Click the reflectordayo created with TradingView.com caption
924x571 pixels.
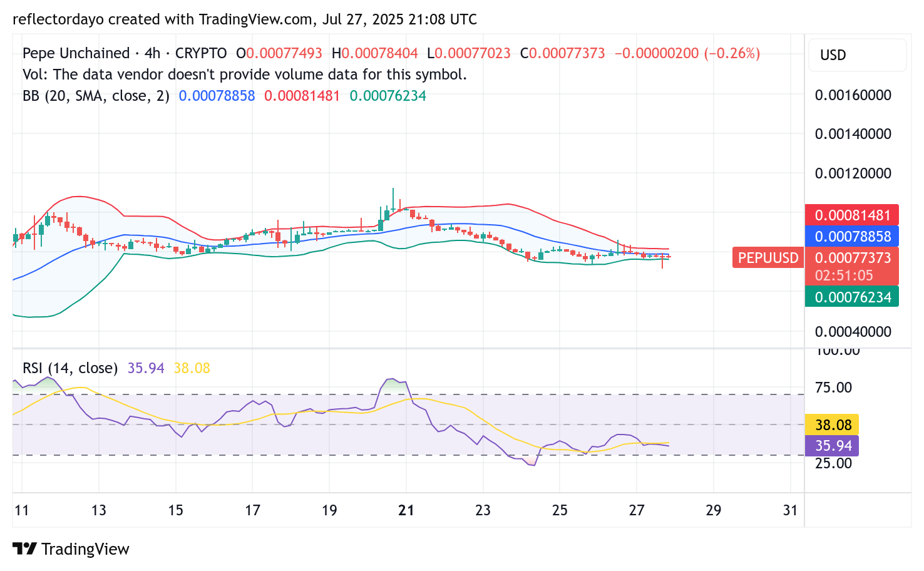[x=245, y=19]
